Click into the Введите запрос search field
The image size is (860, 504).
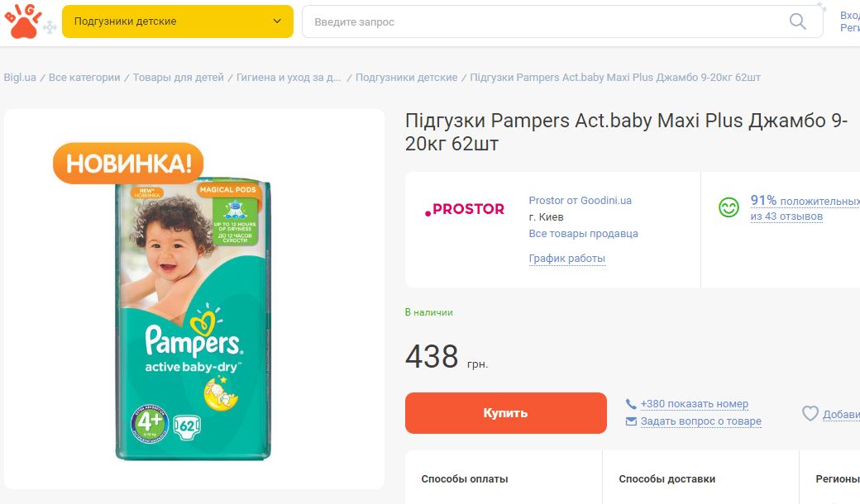548,22
